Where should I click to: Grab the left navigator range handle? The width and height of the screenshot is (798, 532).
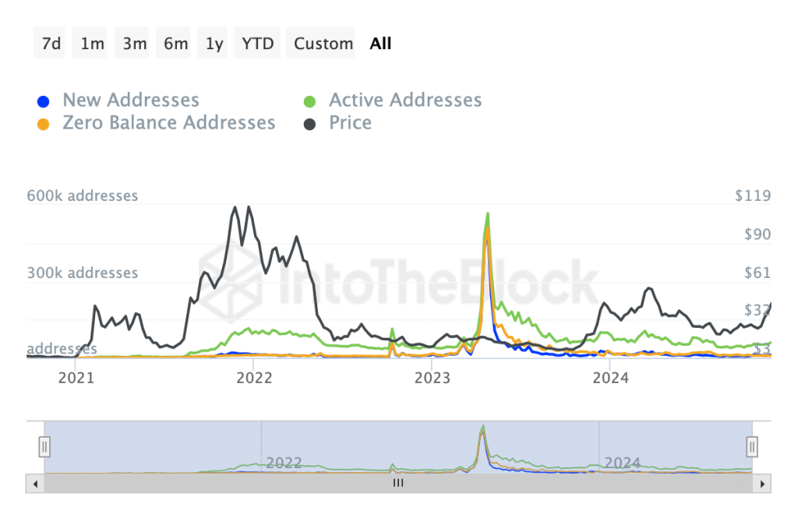point(44,447)
